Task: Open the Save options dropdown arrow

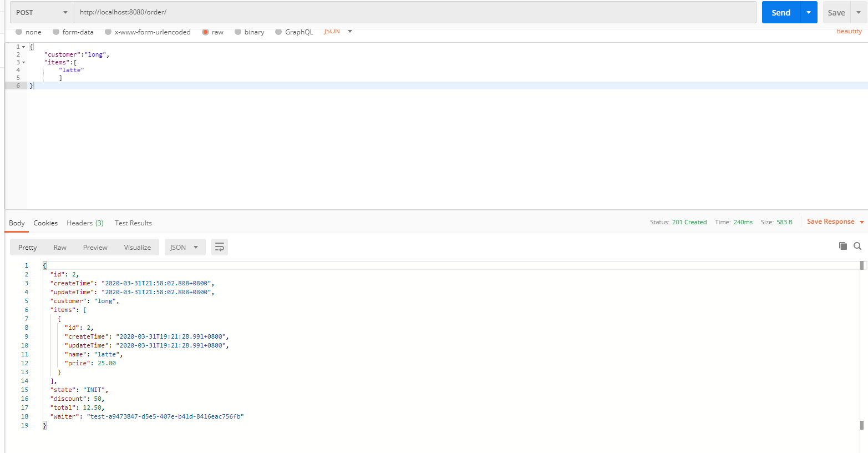Action: [859, 12]
